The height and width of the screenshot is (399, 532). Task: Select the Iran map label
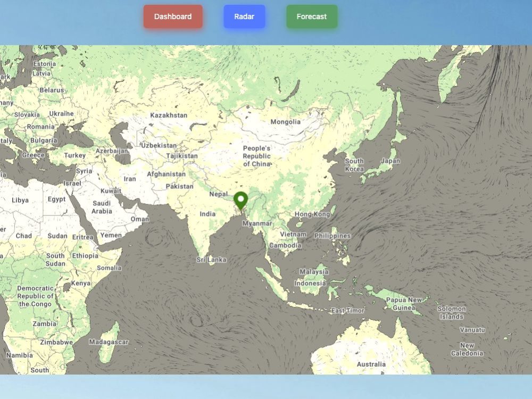[x=130, y=179]
